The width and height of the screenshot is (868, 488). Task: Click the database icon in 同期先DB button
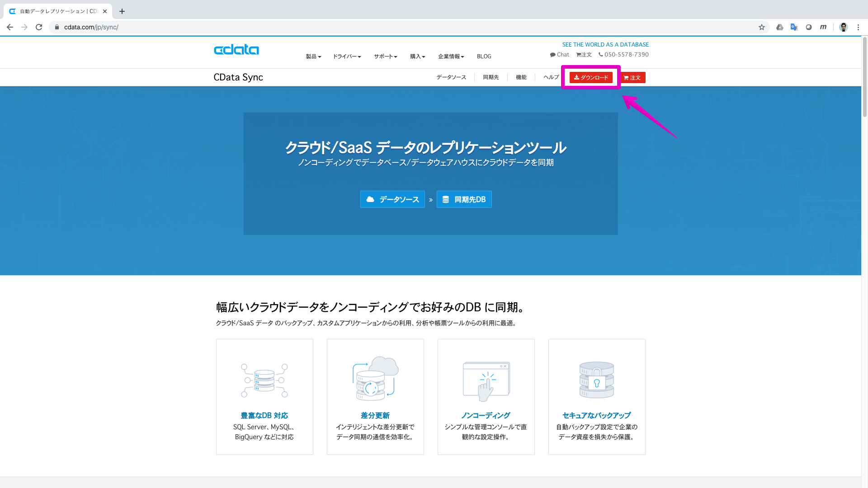coord(445,199)
